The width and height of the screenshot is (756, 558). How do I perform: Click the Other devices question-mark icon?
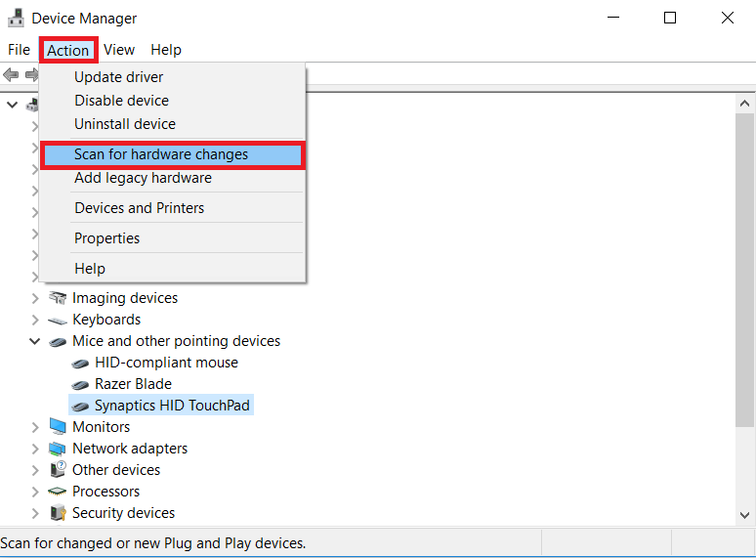[x=58, y=470]
